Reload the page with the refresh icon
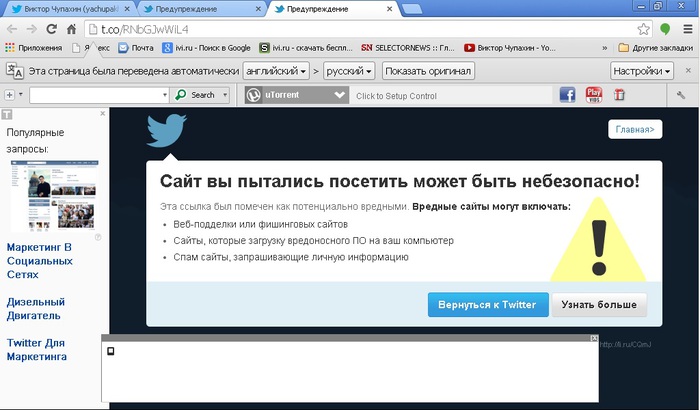The height and width of the screenshot is (410, 700). click(51, 29)
